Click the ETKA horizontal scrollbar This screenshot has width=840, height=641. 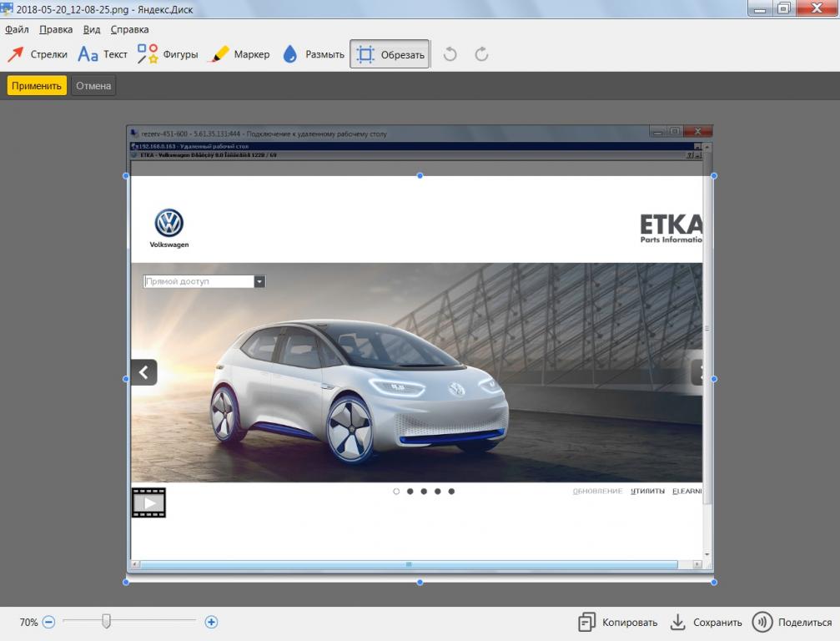(x=409, y=564)
